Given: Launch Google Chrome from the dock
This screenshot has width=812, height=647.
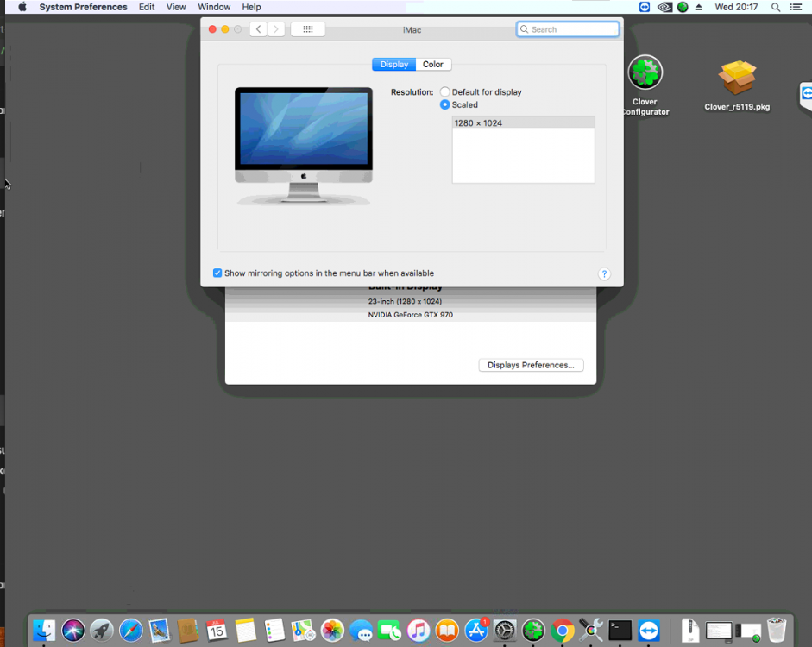Looking at the screenshot, I should click(563, 631).
